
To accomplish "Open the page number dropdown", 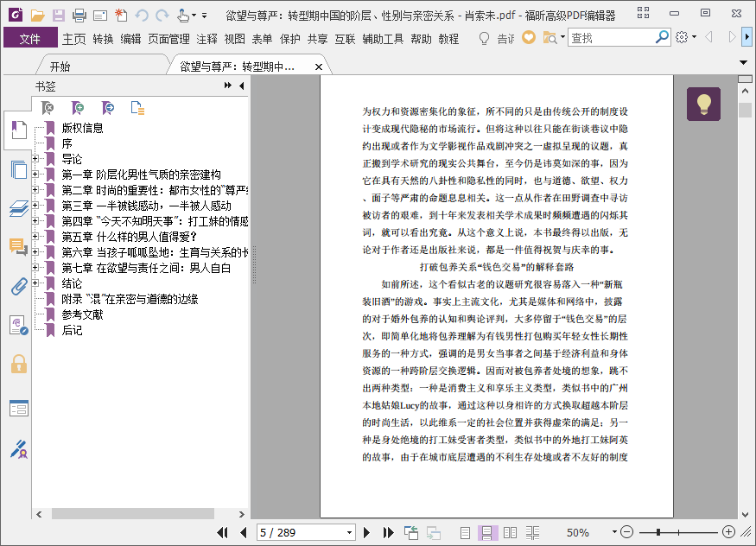I will (350, 532).
